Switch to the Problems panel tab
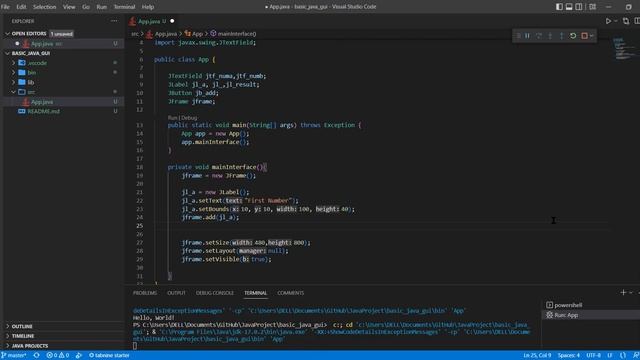 (145, 293)
